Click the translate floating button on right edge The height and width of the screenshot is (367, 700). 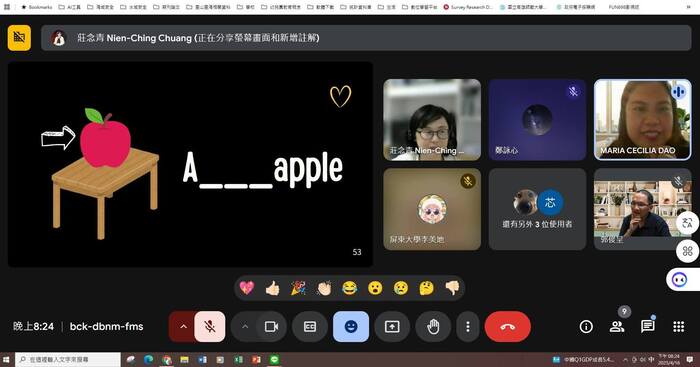pyautogui.click(x=688, y=222)
